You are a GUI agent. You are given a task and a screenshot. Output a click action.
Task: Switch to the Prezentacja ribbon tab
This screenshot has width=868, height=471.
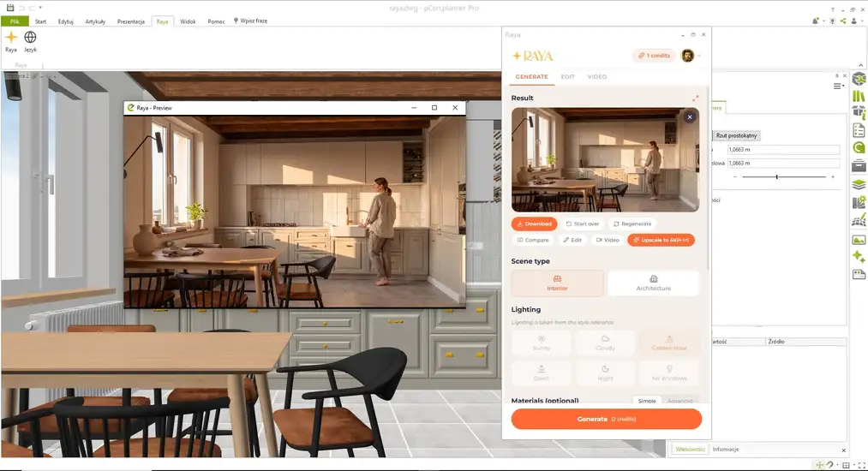click(x=130, y=21)
